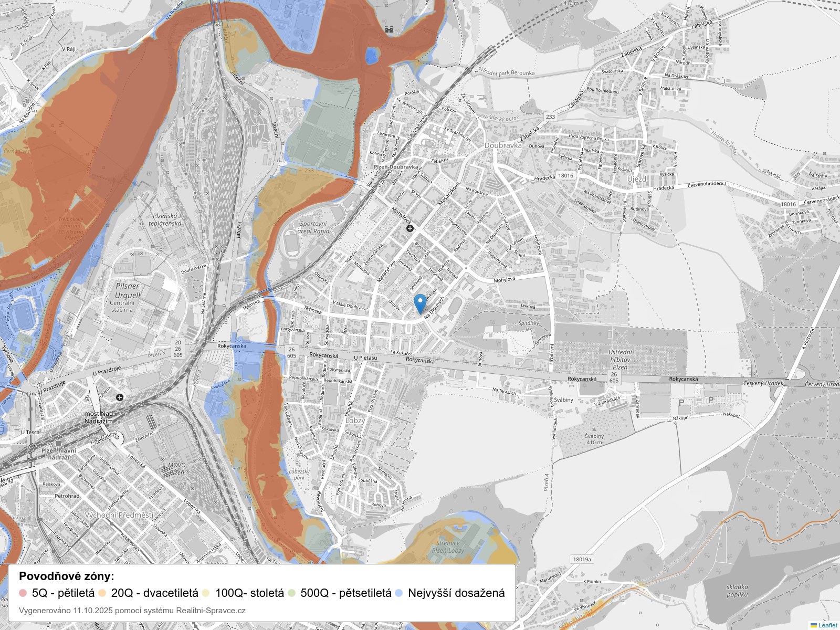Screen dimensions: 840x630
Task: Click the Doubravka district label
Action: [x=503, y=145]
